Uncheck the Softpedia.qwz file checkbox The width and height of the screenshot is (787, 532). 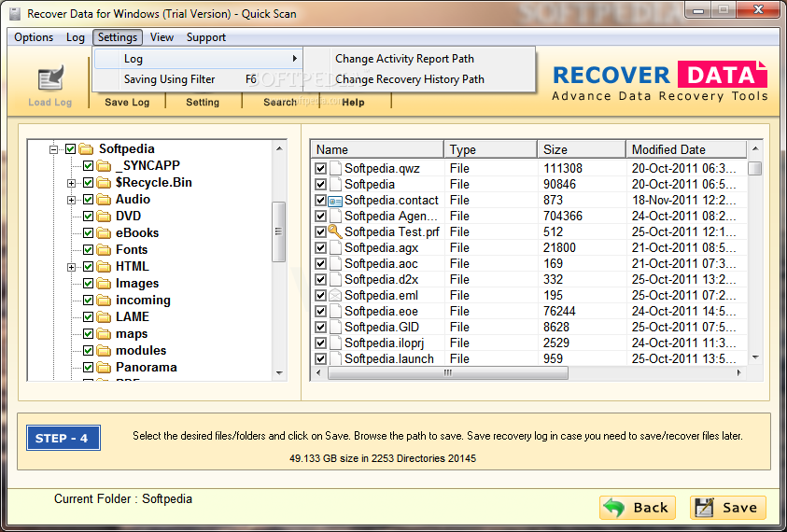(x=321, y=169)
